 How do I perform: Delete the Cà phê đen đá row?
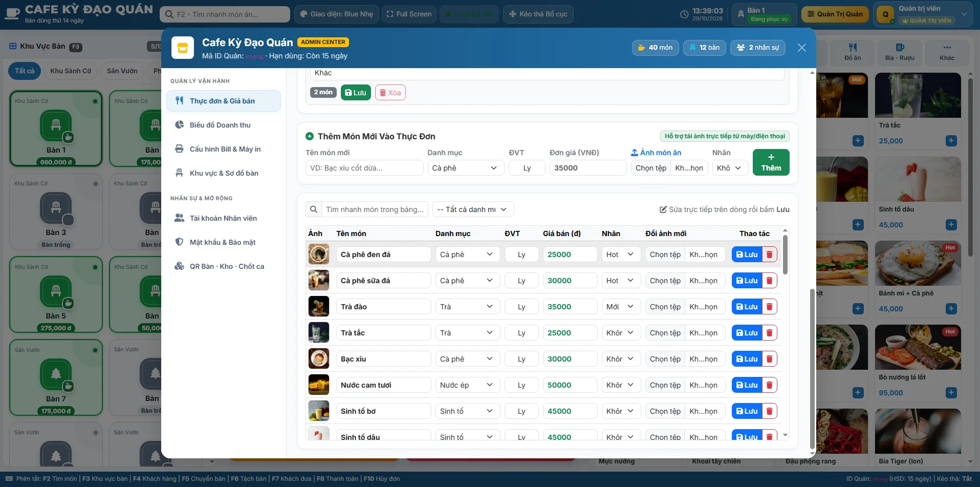coord(769,255)
